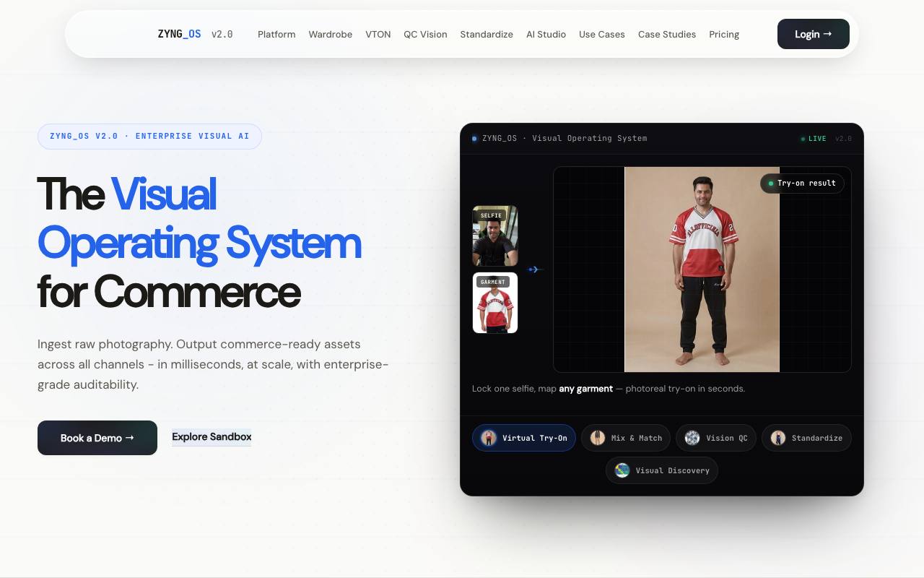
Task: Open QC Vision nav item
Action: tap(425, 34)
